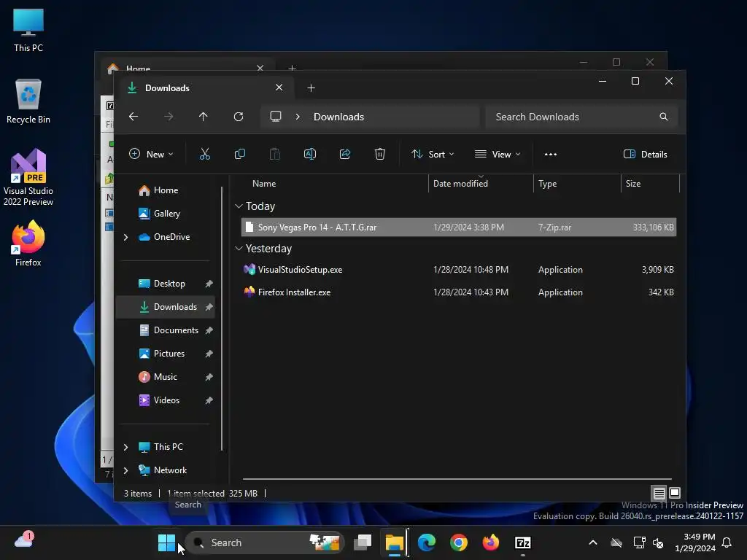The width and height of the screenshot is (747, 560).
Task: Select VisualStudioSetup.exe file
Action: 458,270
